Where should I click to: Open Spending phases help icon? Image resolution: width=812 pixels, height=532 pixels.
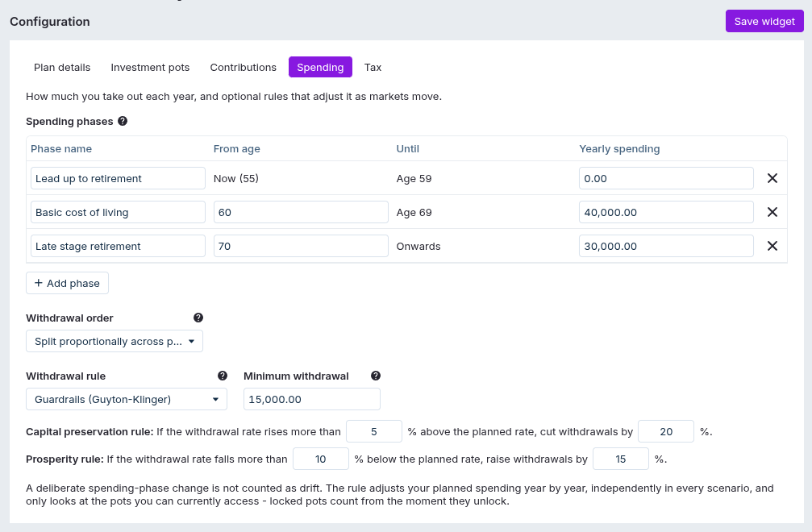click(x=123, y=121)
